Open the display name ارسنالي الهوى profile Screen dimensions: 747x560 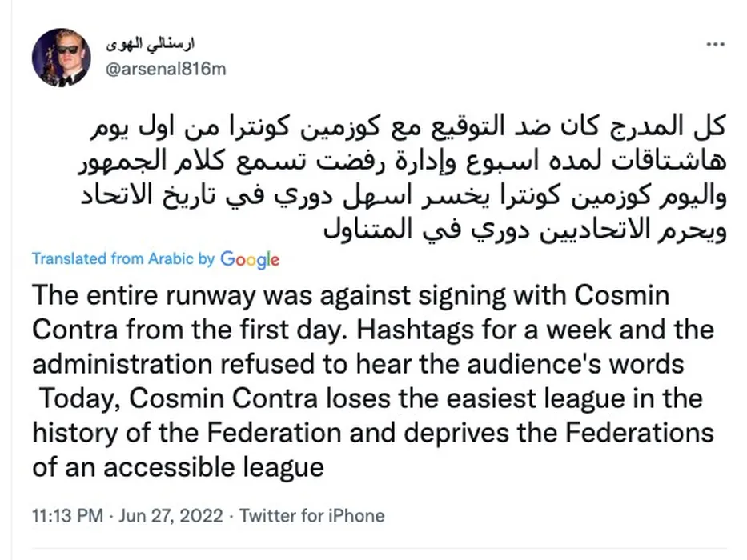click(x=151, y=42)
